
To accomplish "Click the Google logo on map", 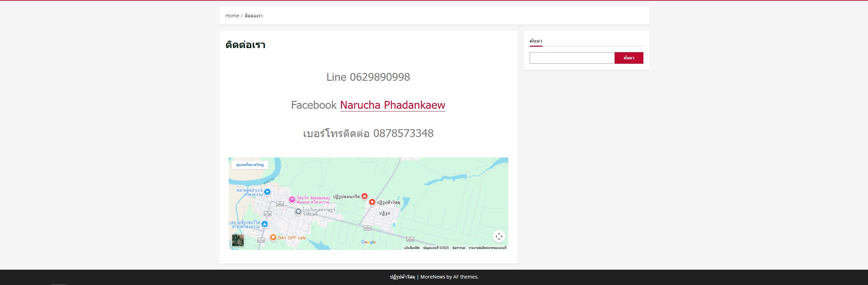I will [368, 242].
